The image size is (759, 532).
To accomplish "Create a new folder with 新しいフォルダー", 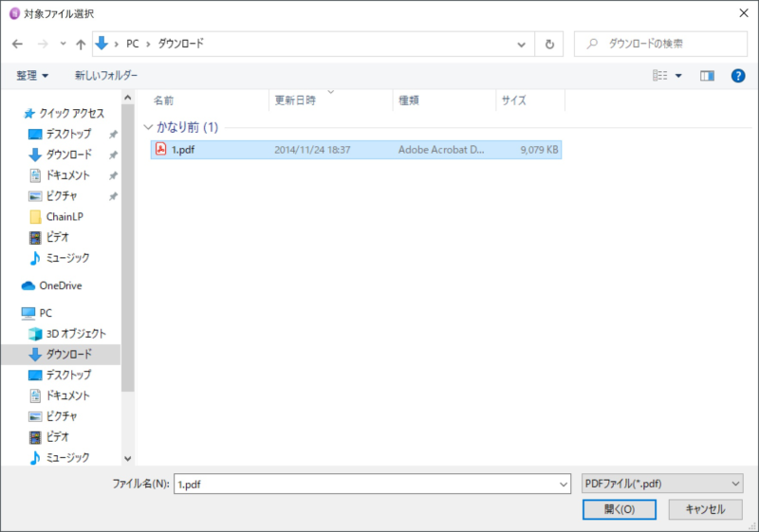I will pos(106,76).
